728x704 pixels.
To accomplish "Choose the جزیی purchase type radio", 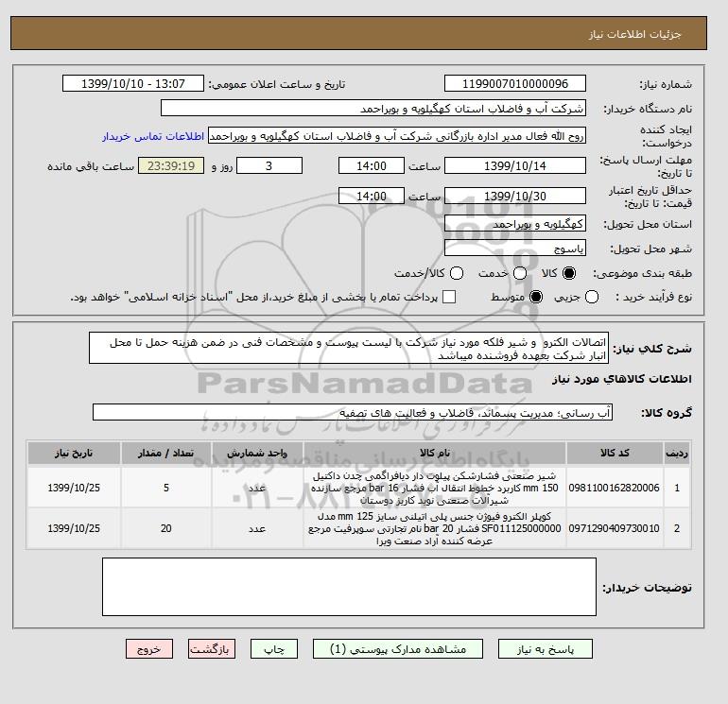I will pyautogui.click(x=592, y=297).
